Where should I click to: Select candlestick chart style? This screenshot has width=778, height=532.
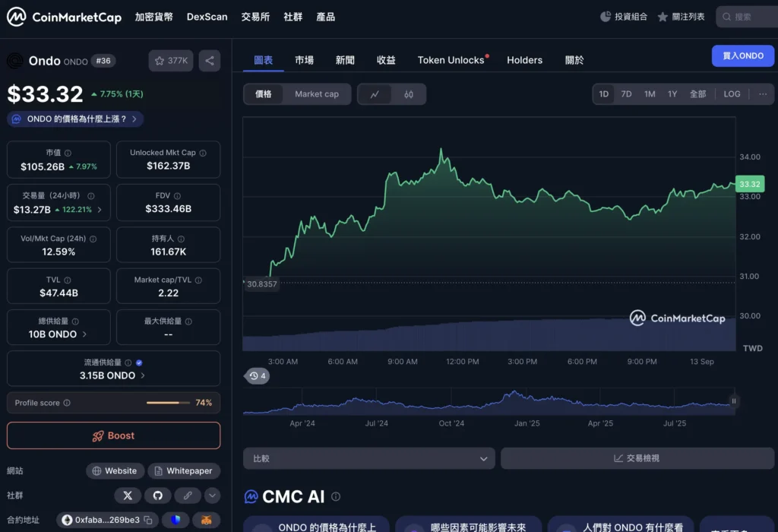[408, 94]
